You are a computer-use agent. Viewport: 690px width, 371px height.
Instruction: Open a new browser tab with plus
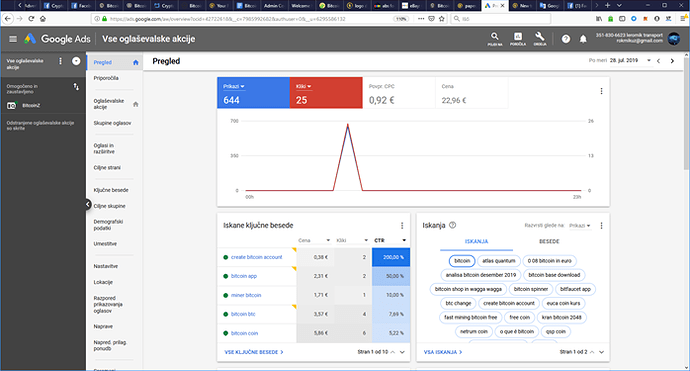point(607,5)
